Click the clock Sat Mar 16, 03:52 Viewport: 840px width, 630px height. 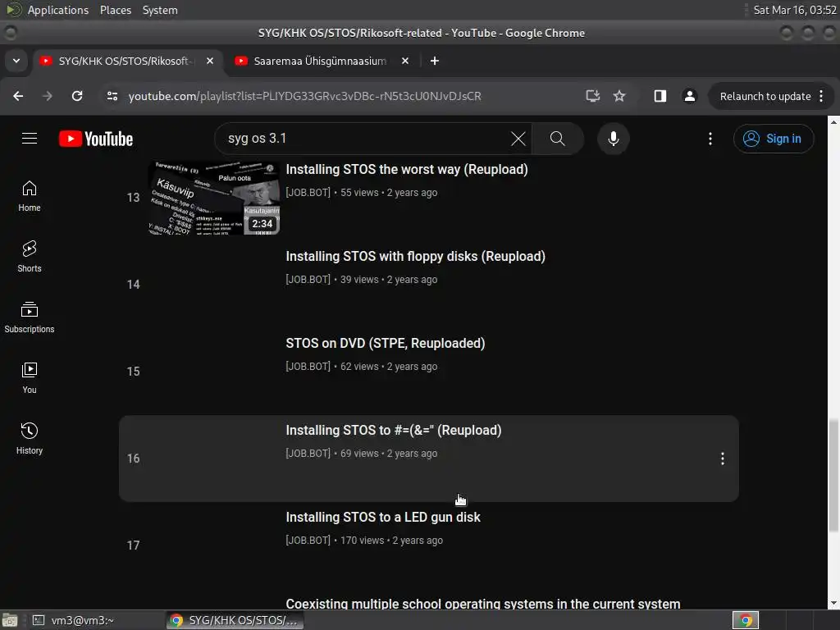[x=794, y=10]
